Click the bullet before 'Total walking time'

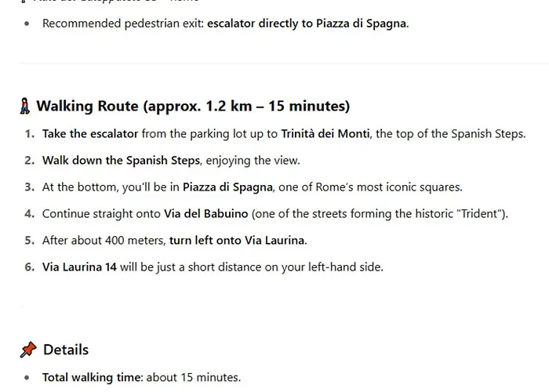[x=27, y=378]
